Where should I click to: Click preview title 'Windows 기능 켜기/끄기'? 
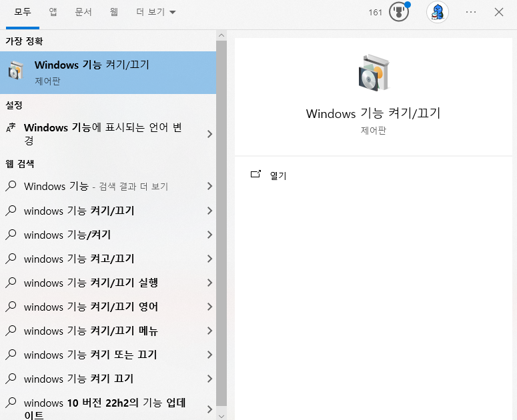click(x=374, y=113)
